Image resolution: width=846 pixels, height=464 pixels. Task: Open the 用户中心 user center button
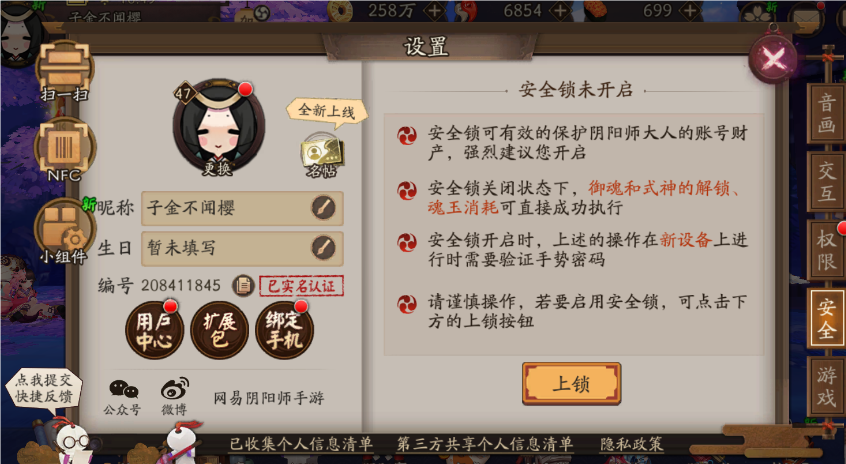click(x=154, y=330)
